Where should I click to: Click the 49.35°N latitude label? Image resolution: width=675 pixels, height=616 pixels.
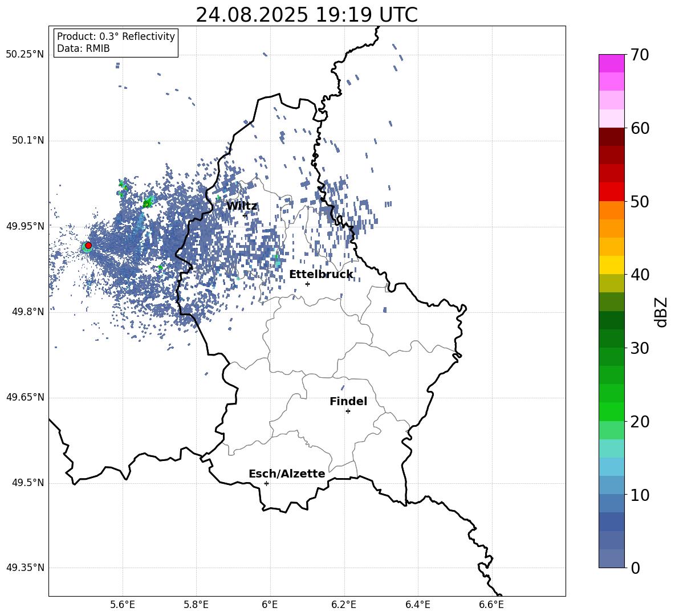25,568
